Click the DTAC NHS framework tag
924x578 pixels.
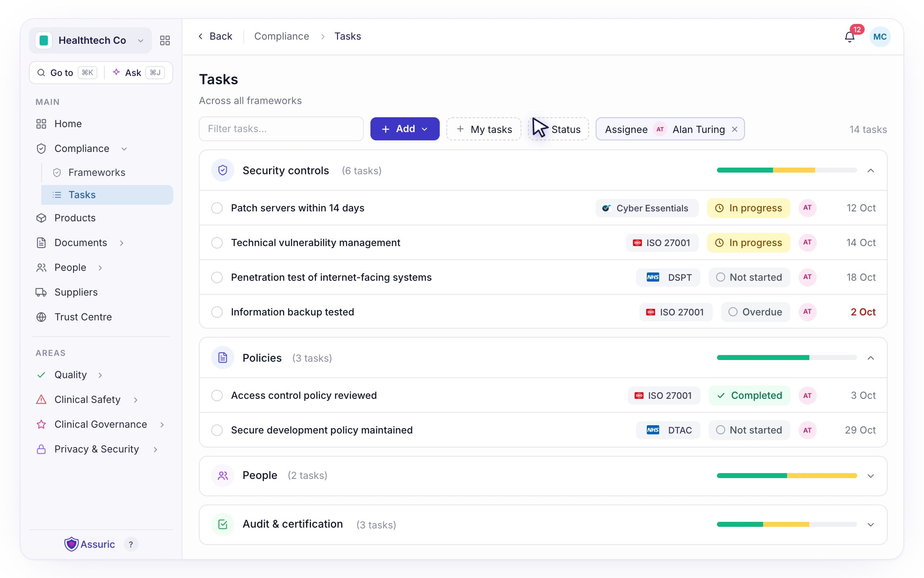(668, 430)
